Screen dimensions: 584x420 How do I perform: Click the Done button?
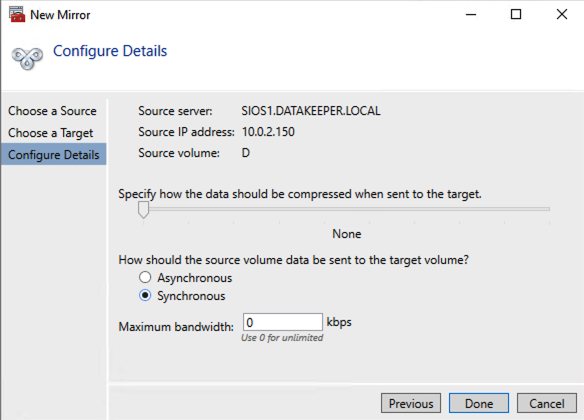coord(479,403)
